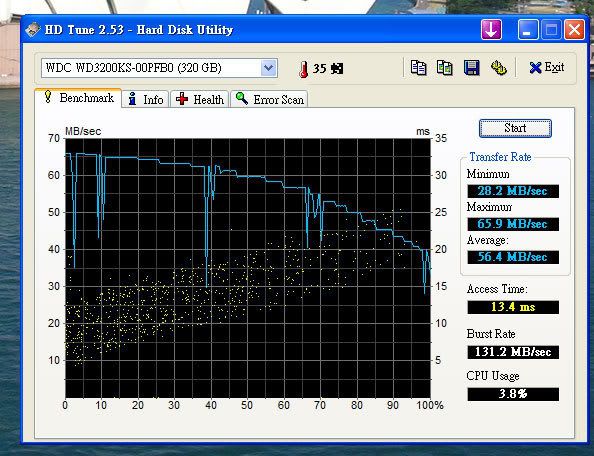This screenshot has width=594, height=456.
Task: Click the icon next to temperature reading
Action: click(x=337, y=69)
